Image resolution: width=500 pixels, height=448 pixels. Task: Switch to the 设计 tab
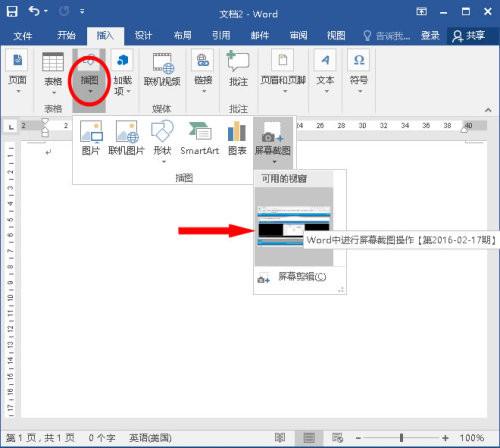pyautogui.click(x=143, y=35)
